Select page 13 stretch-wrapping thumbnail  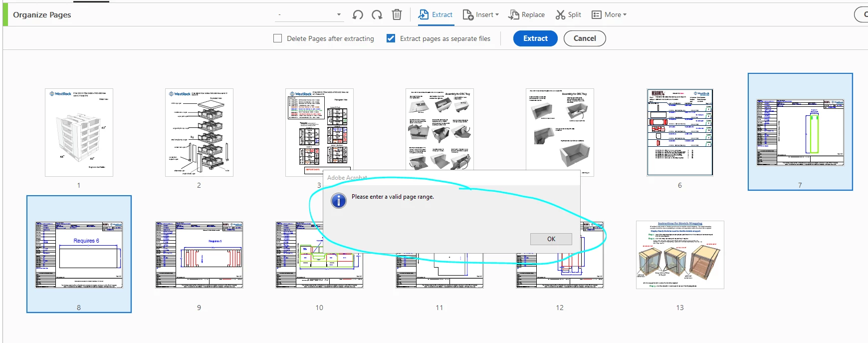click(680, 255)
